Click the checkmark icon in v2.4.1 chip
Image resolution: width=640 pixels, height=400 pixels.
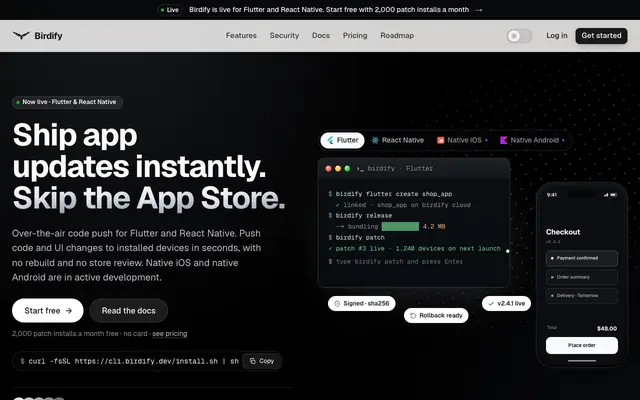click(x=491, y=304)
